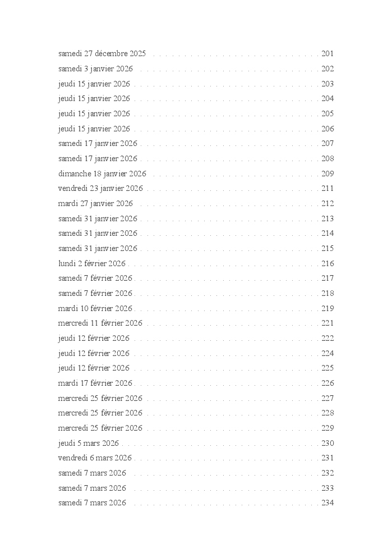Open mardi 27 janvier 2026 entry
Screen dimensions: 392x557
pyautogui.click(x=95, y=204)
